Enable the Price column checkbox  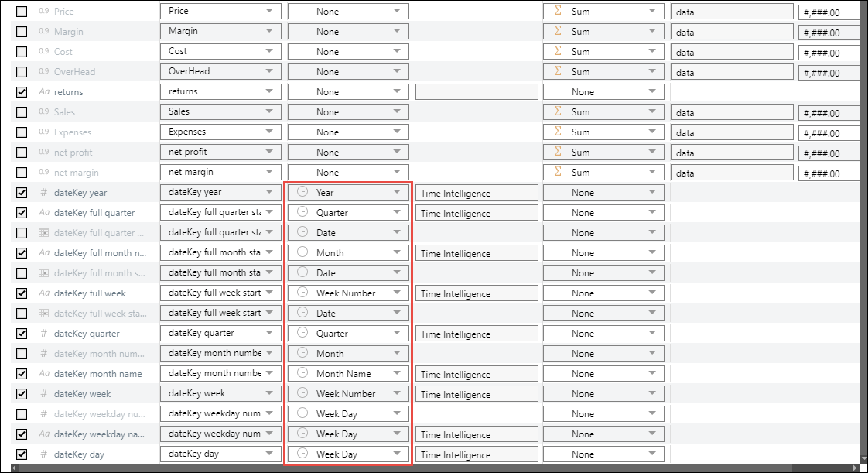pyautogui.click(x=22, y=12)
